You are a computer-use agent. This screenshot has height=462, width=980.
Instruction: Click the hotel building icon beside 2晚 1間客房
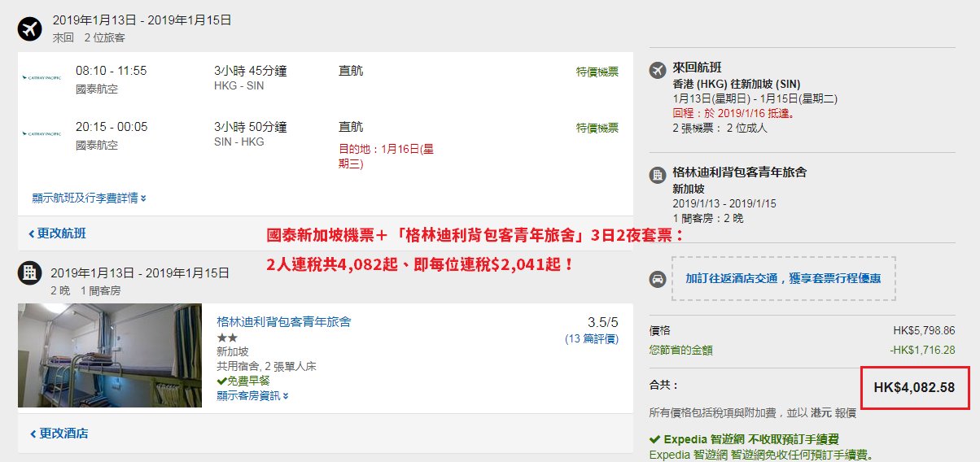point(30,272)
